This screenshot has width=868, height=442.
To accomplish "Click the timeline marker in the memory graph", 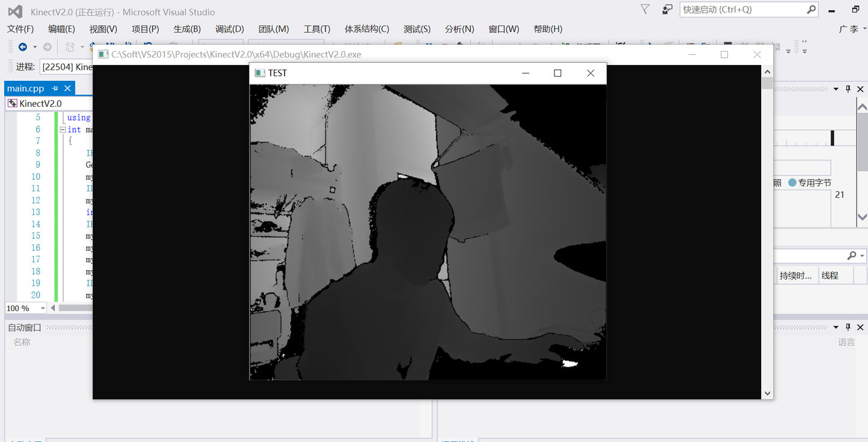I will pos(832,137).
